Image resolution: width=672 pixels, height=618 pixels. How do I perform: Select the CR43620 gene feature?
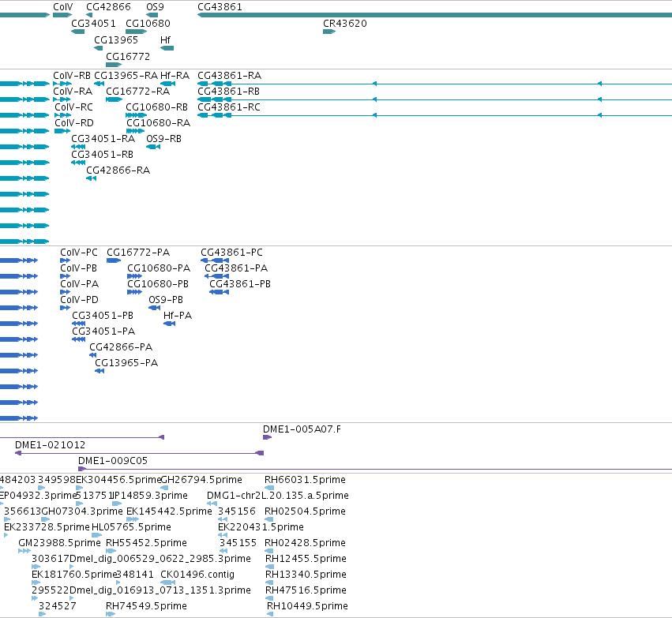point(329,32)
